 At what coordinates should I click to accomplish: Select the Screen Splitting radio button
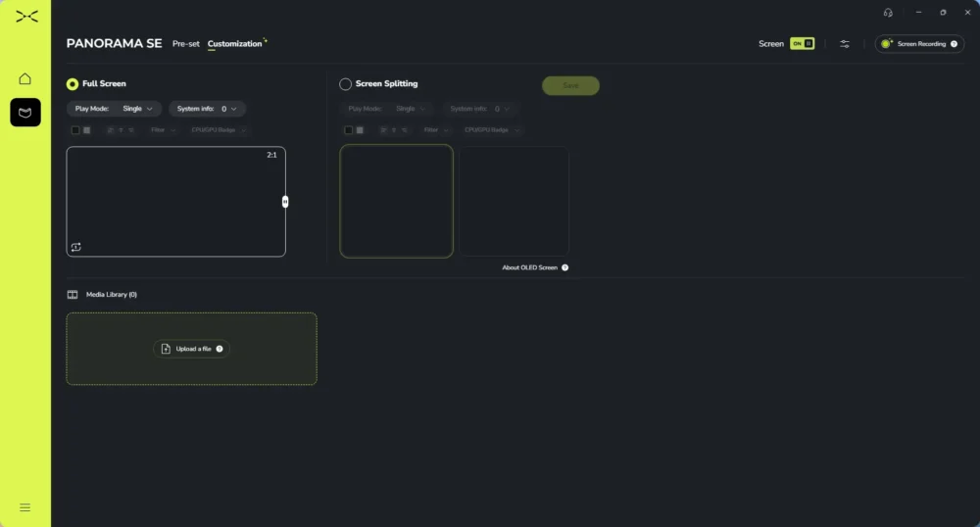coord(345,83)
